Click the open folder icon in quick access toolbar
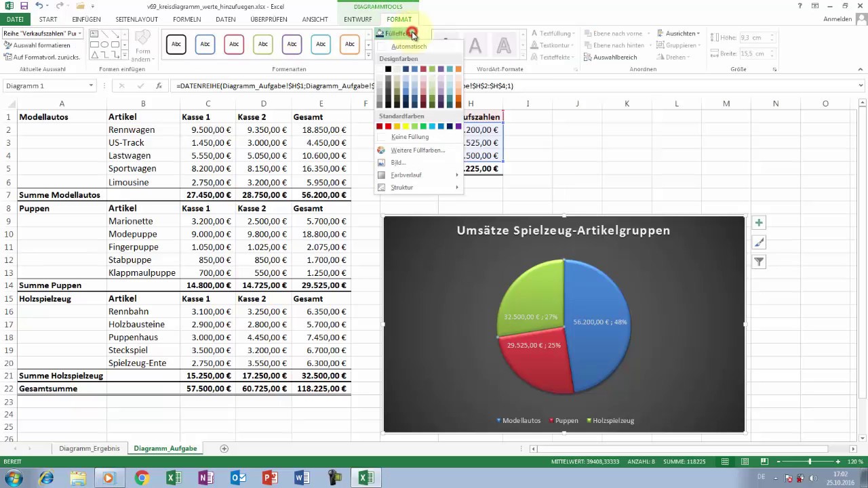Screen dimensions: 868x488 [80, 6]
